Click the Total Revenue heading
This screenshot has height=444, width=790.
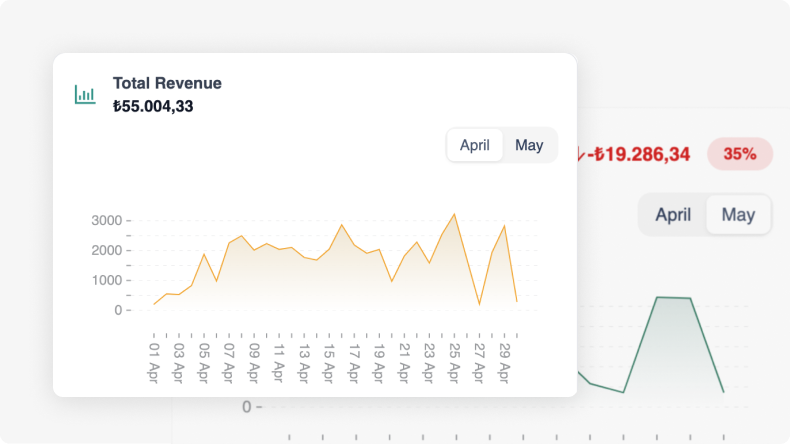(x=167, y=83)
